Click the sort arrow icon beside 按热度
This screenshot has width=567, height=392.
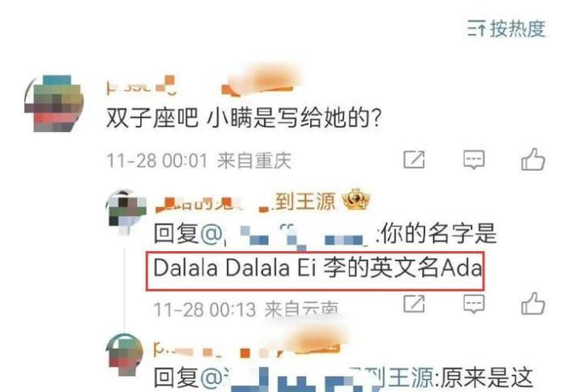pos(476,28)
